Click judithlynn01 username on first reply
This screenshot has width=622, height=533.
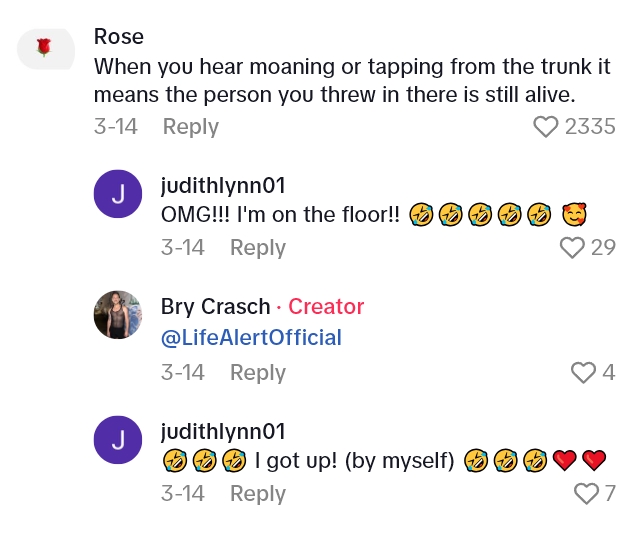pos(223,186)
